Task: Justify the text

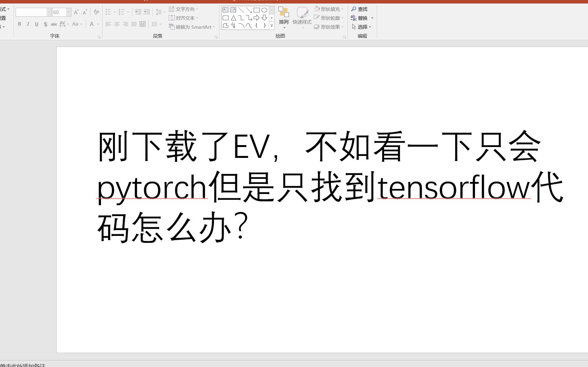Action: [x=134, y=24]
